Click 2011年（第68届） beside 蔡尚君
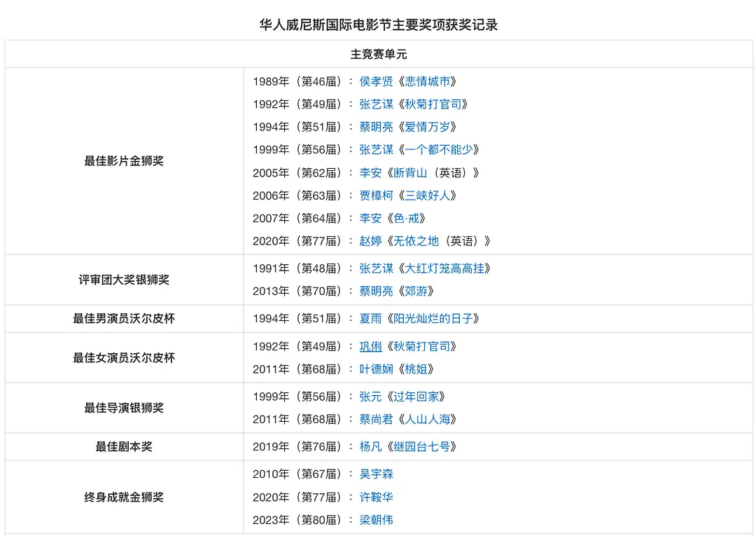Viewport: 756px width, 536px height. 298,419
